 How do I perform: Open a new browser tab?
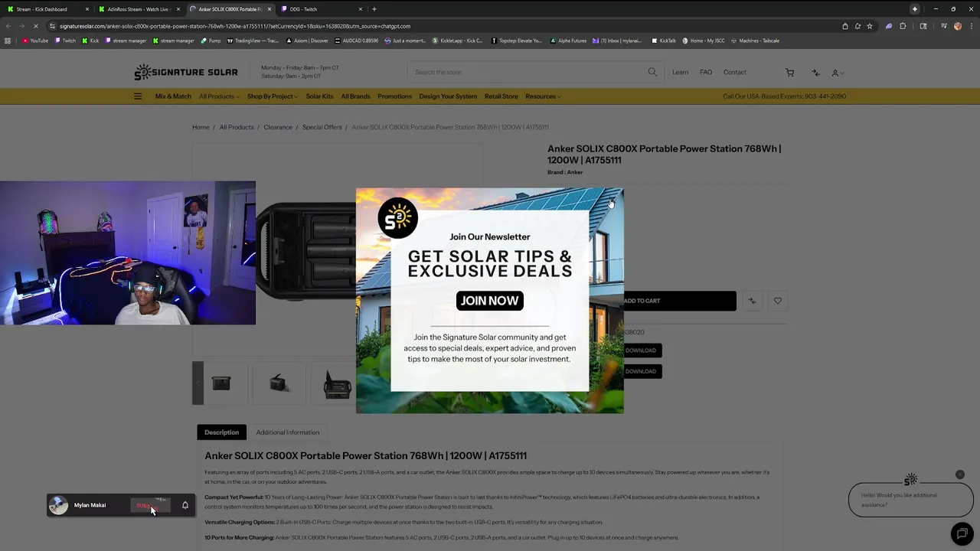374,9
